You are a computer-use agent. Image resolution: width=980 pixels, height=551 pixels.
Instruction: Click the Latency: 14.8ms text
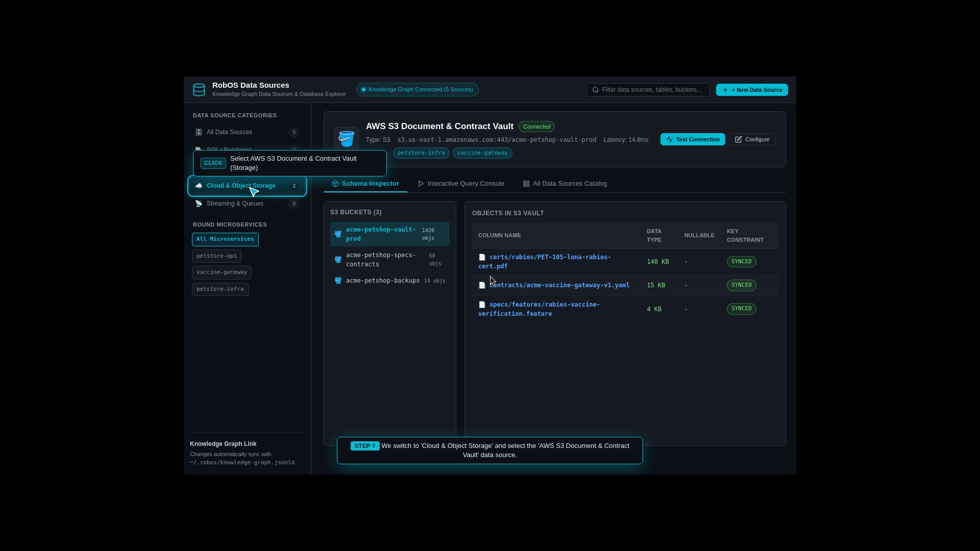pos(626,140)
